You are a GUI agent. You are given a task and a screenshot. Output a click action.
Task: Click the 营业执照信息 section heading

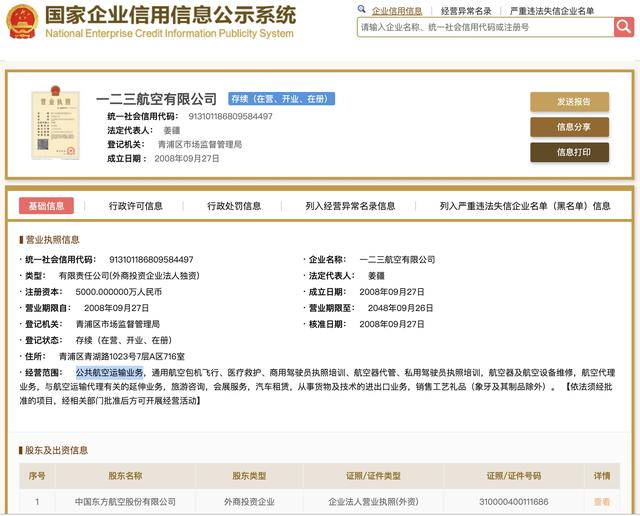coord(52,240)
